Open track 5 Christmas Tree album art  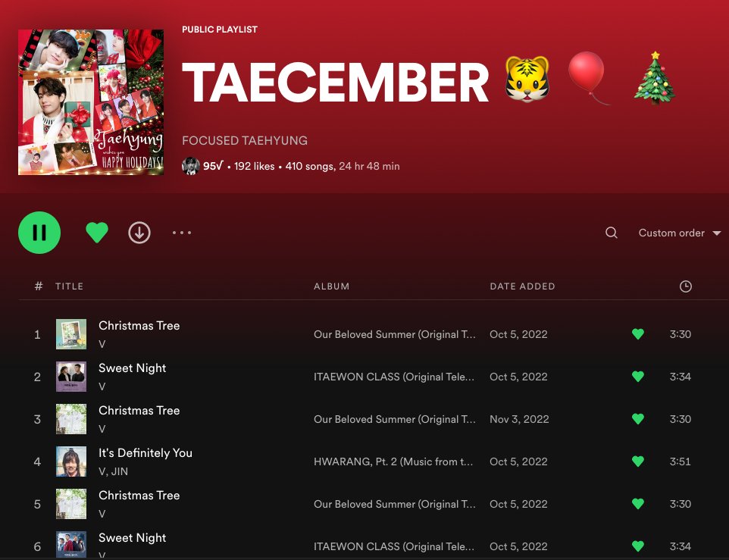[x=71, y=504]
